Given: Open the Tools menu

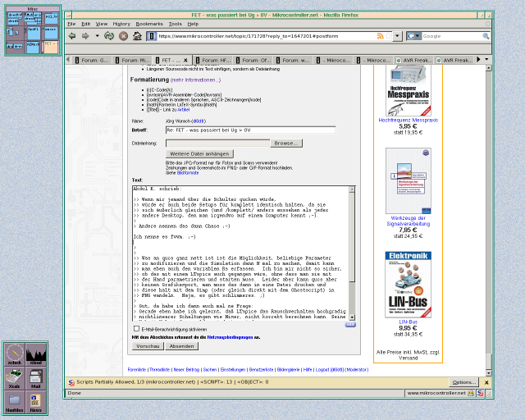Looking at the screenshot, I should pyautogui.click(x=175, y=24).
